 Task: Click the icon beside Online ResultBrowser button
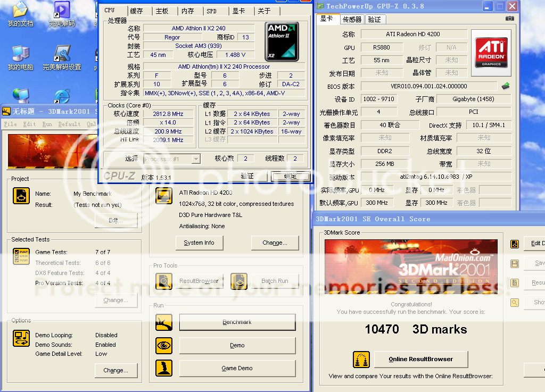click(x=361, y=360)
